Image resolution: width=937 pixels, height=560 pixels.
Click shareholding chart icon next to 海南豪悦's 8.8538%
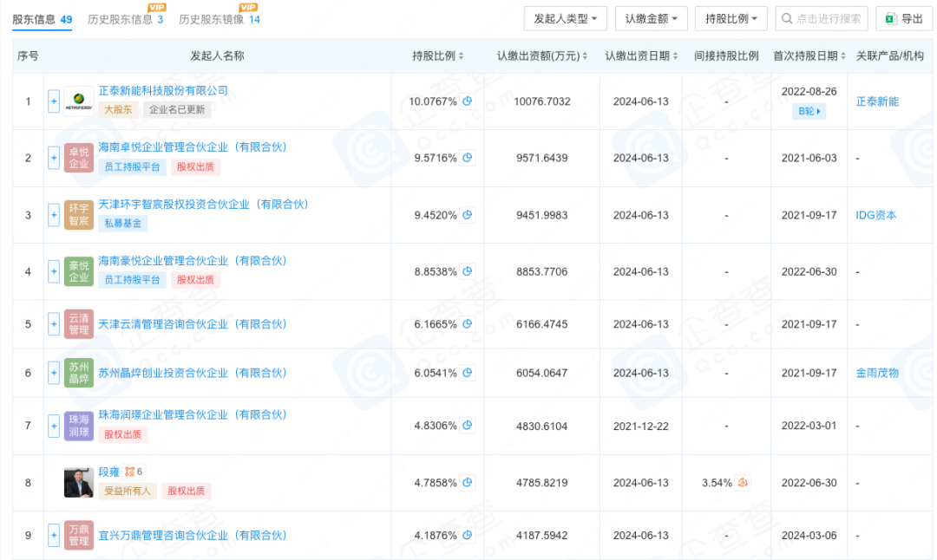click(x=467, y=271)
